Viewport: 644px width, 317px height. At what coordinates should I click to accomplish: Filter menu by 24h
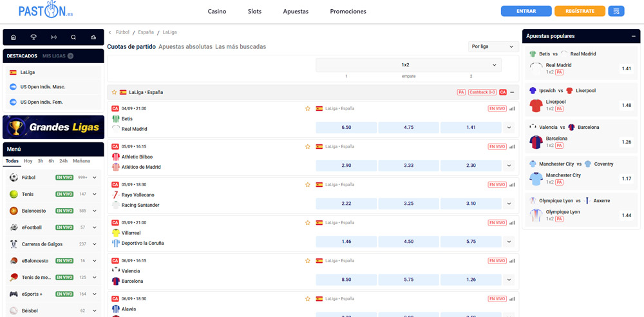pyautogui.click(x=63, y=161)
